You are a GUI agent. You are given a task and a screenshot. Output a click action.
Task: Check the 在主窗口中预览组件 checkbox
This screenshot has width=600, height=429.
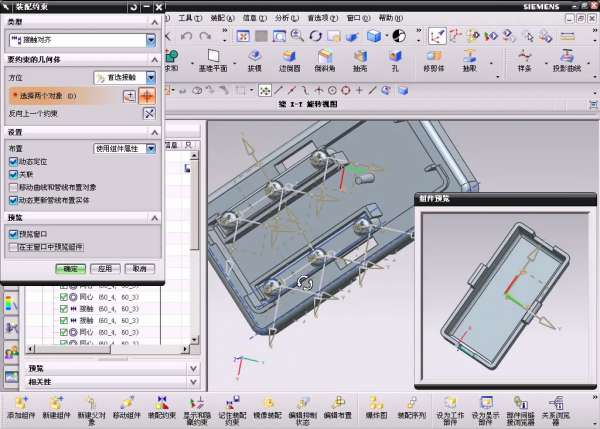(13, 247)
